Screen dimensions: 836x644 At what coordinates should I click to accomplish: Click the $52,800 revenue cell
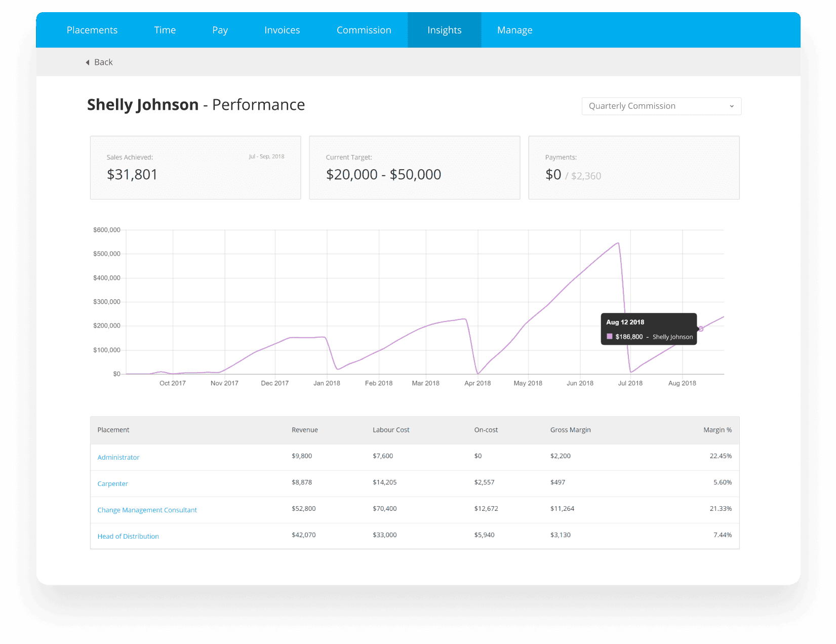(304, 509)
